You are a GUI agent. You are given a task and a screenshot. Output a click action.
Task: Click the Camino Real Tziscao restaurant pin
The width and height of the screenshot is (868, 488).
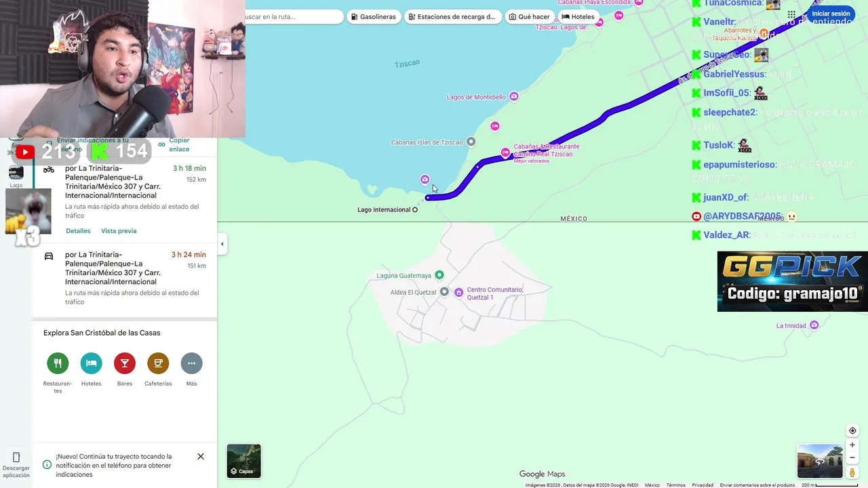point(505,152)
